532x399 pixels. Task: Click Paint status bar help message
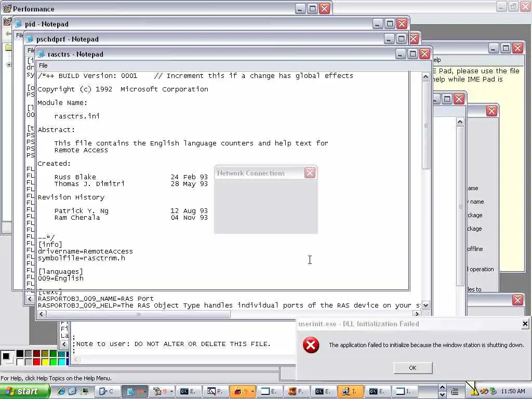pos(56,378)
